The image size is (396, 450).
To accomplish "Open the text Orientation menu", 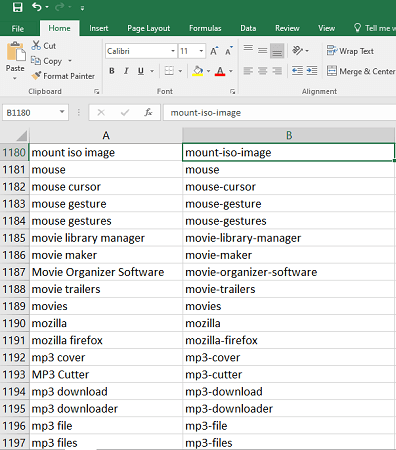I will pos(300,51).
